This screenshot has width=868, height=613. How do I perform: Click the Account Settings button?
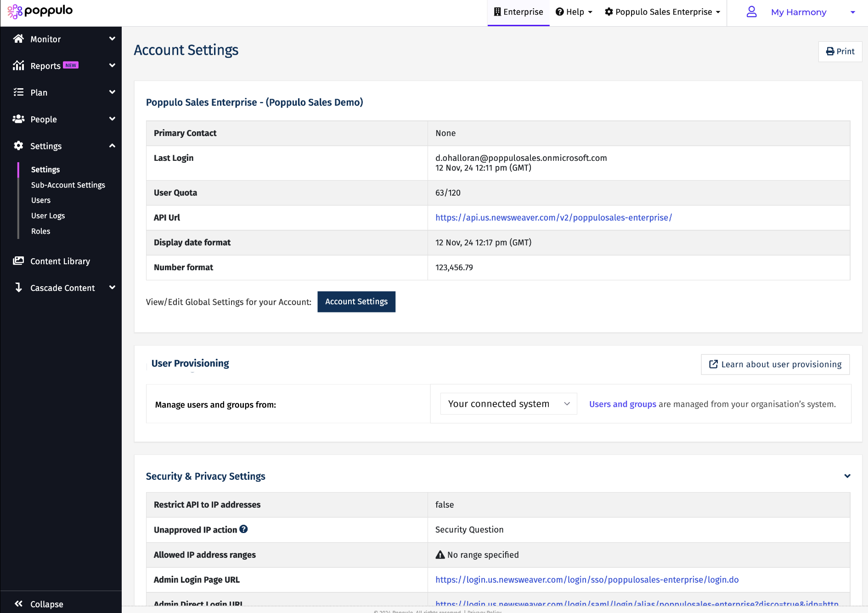(356, 302)
